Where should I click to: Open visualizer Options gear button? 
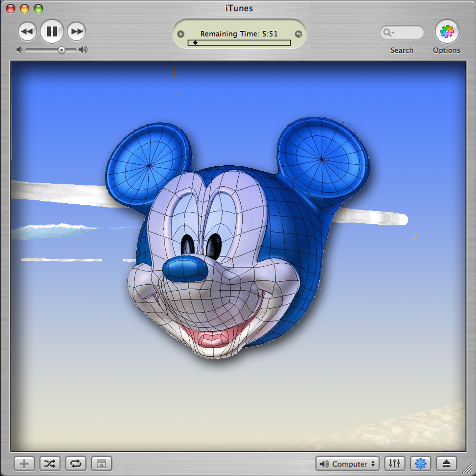(x=447, y=32)
